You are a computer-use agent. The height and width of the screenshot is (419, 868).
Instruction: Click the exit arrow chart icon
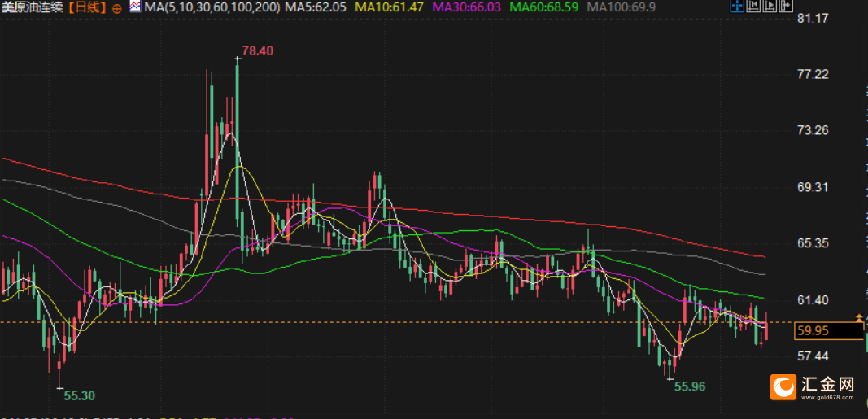(786, 6)
